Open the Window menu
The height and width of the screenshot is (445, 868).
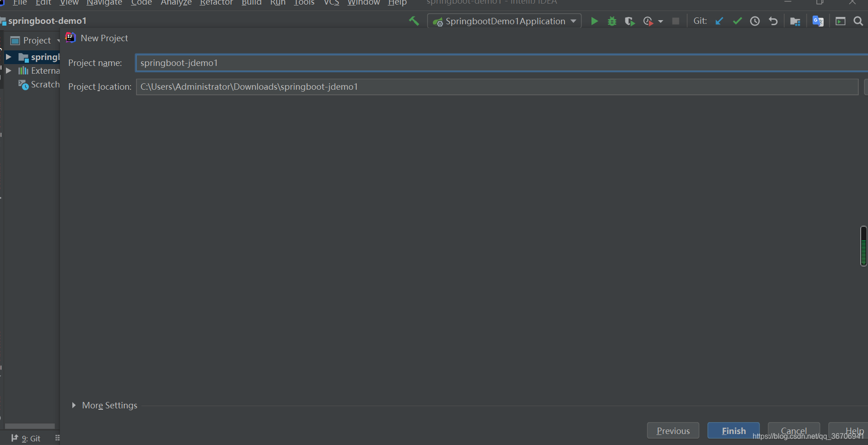363,3
